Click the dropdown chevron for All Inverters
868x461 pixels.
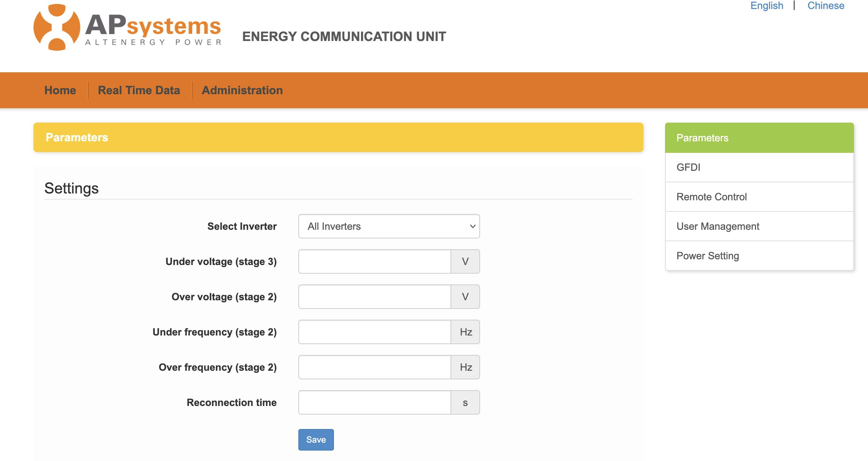click(473, 226)
